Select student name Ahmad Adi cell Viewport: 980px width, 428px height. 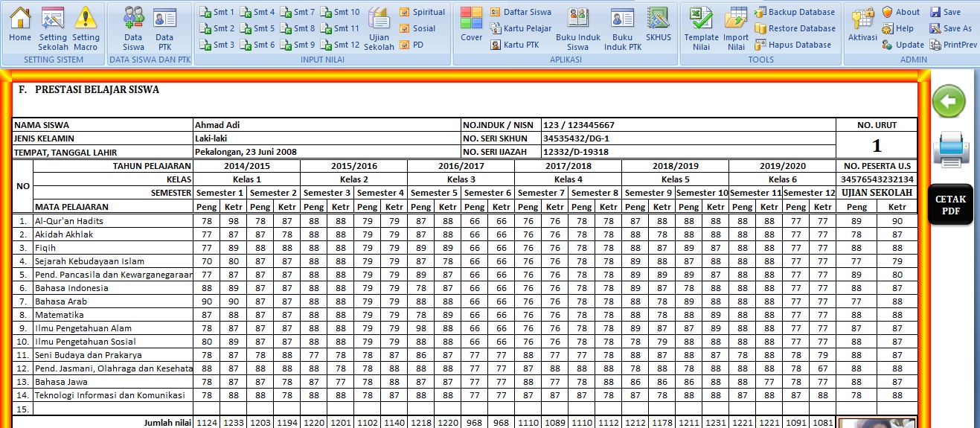pos(327,125)
